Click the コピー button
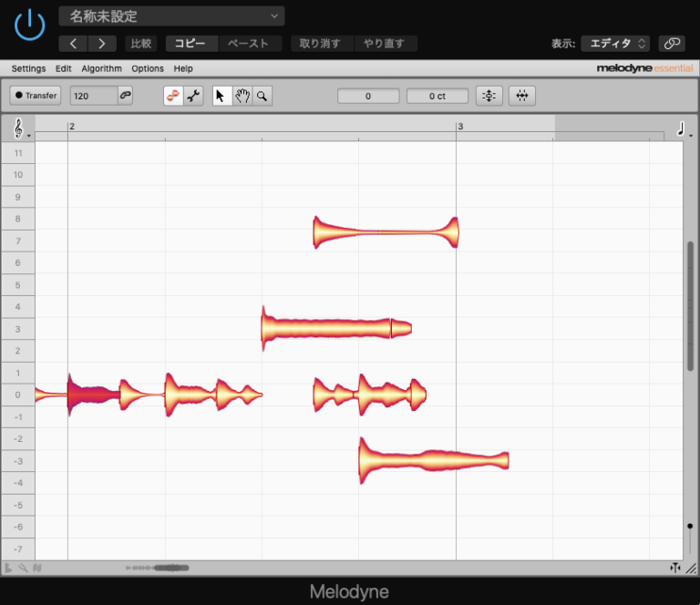This screenshot has width=700, height=605. [x=192, y=43]
